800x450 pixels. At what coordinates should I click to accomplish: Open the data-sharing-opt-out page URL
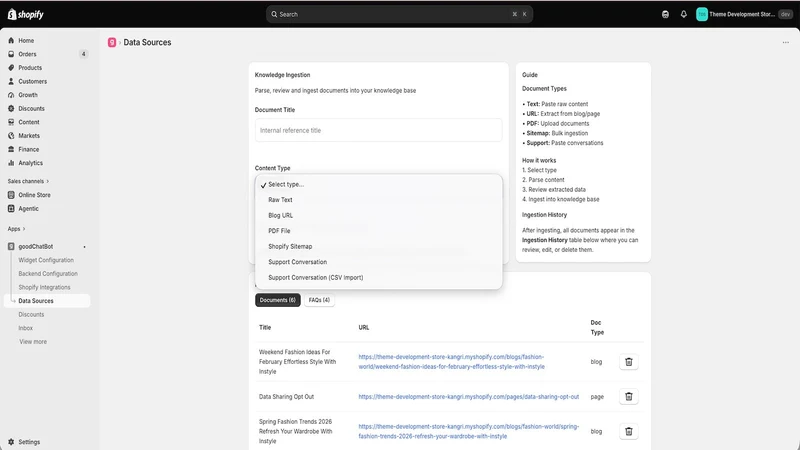pos(468,396)
